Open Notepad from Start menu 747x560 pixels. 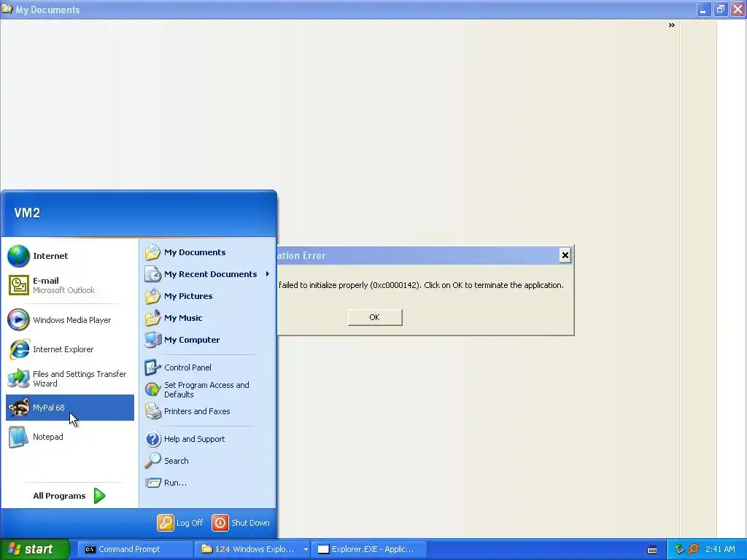pos(69,437)
